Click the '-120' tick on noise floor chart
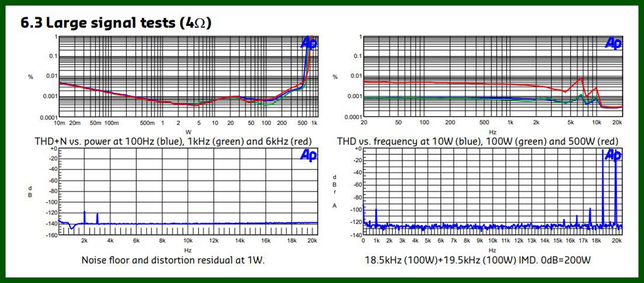This screenshot has height=283, width=644. (x=51, y=213)
